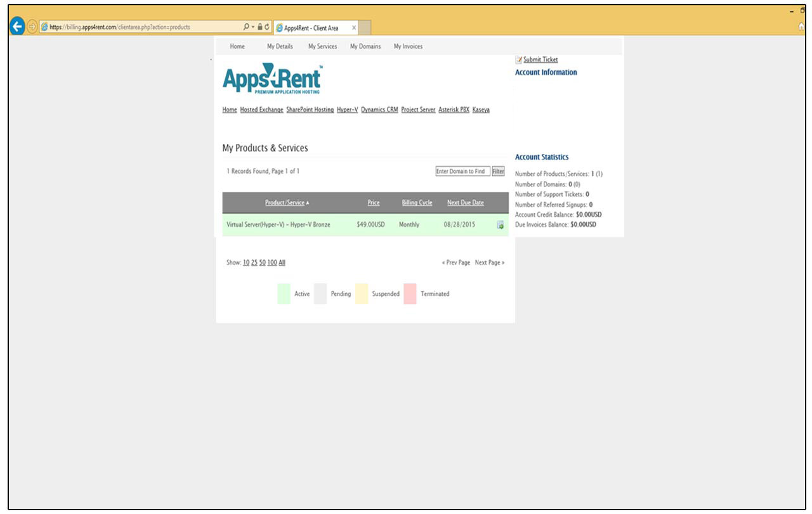The width and height of the screenshot is (812, 514).
Task: Click Number of Support Tickets statistic
Action: pos(552,194)
